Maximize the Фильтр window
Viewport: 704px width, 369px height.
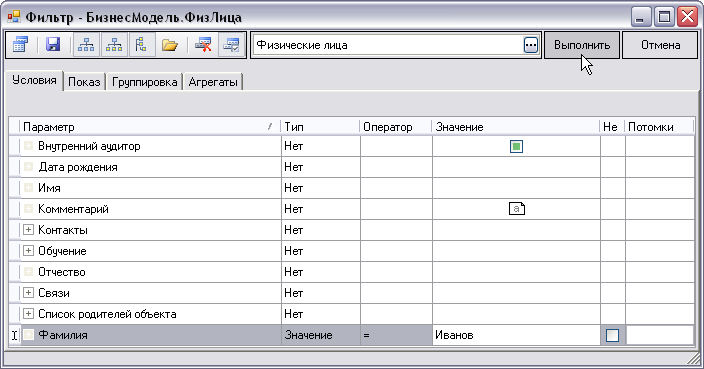click(664, 17)
